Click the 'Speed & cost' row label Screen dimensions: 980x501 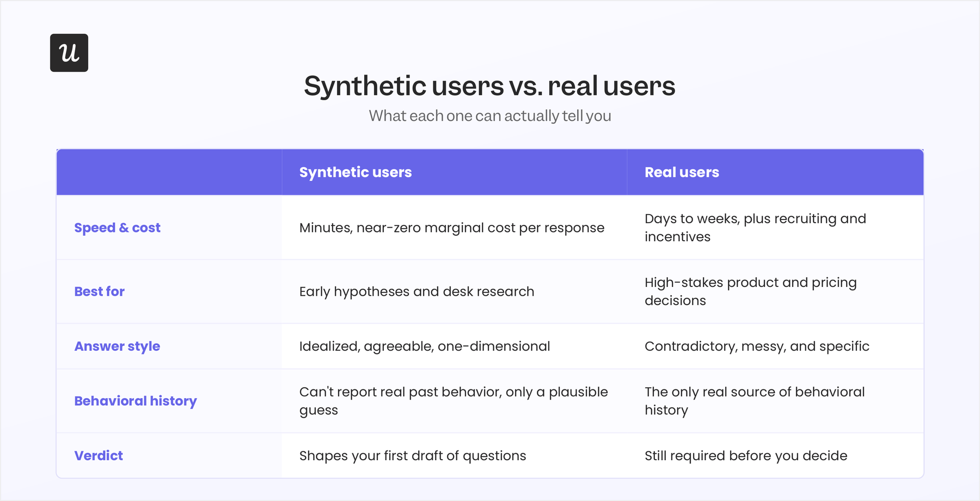coord(117,228)
